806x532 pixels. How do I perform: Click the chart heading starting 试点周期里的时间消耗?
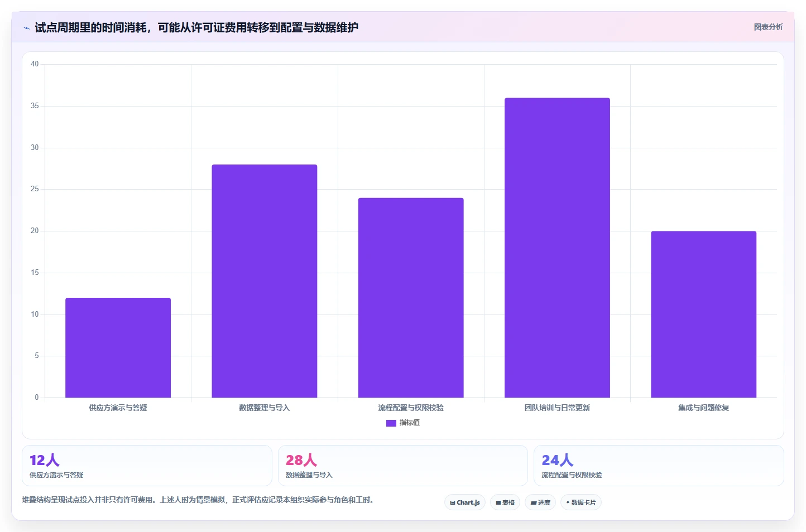pyautogui.click(x=196, y=27)
